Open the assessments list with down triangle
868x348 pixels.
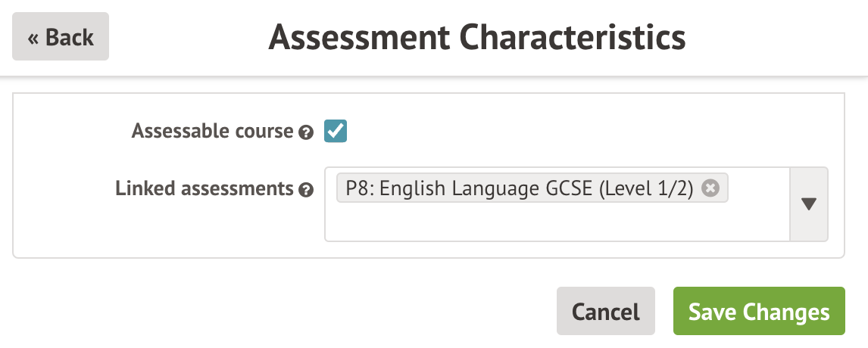[808, 204]
